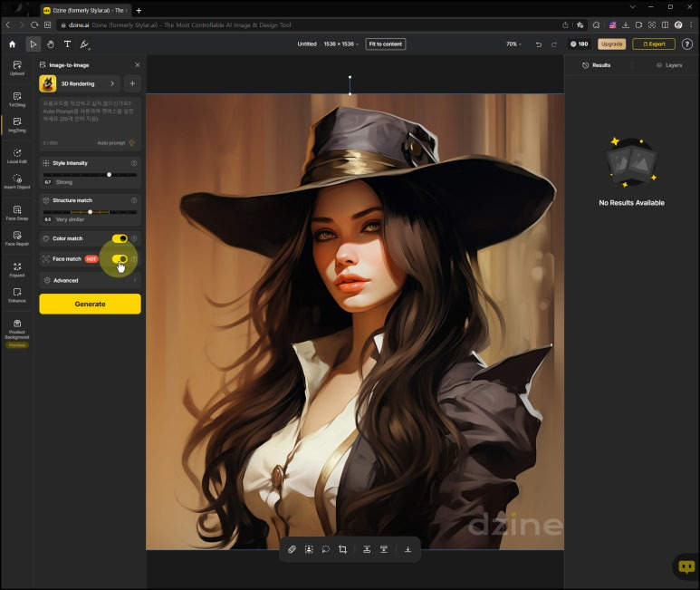Click the send backward icon in bottom toolbar
The height and width of the screenshot is (590, 700).
[x=383, y=549]
